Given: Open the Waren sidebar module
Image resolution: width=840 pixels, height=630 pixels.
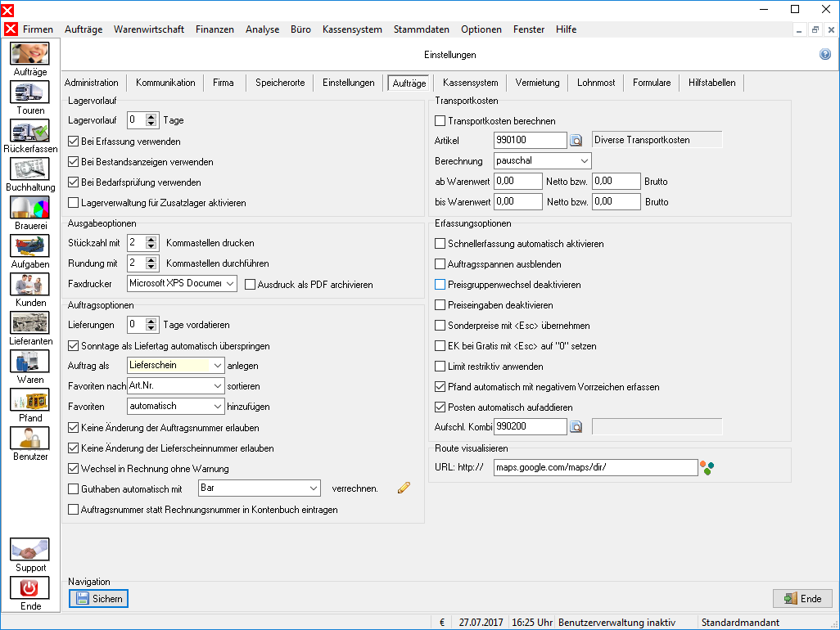Looking at the screenshot, I should 30,362.
